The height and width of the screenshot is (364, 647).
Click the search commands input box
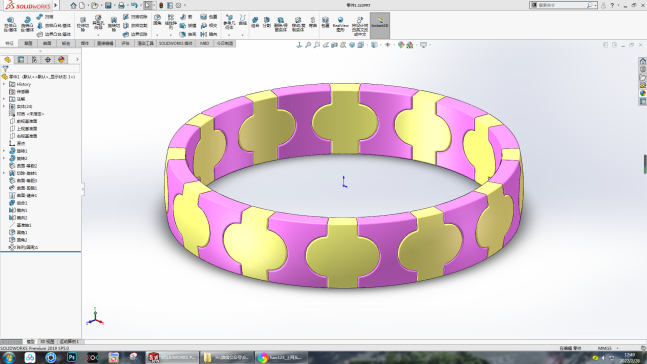(562, 5)
